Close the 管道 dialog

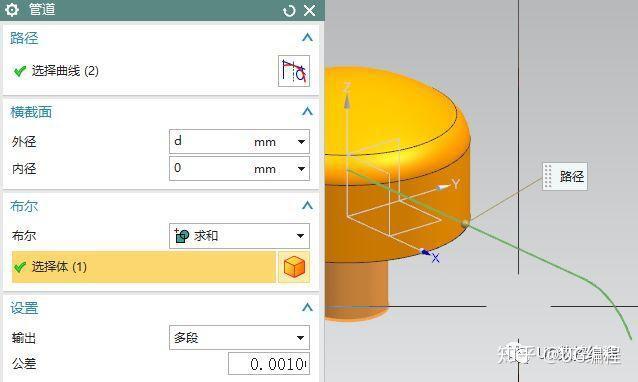[310, 11]
